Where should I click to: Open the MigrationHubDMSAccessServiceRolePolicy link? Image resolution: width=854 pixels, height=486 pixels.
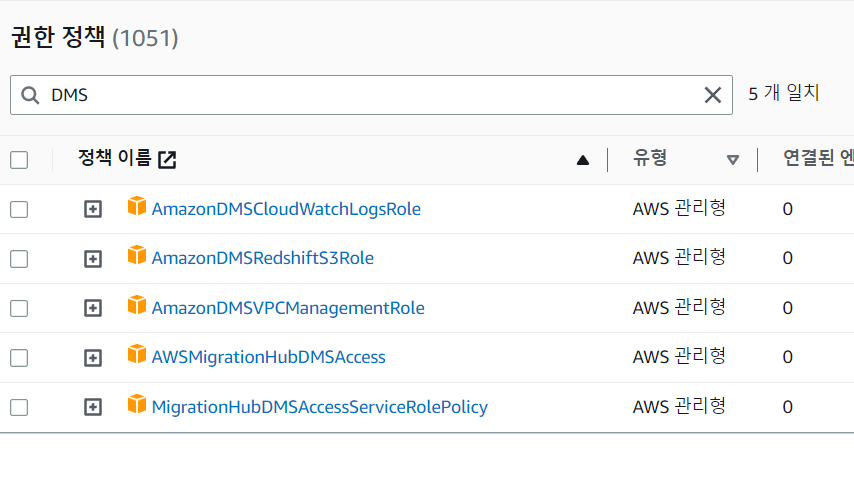click(320, 407)
